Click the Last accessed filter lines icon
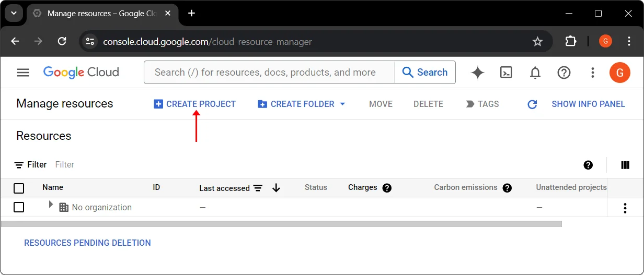644x275 pixels. tap(258, 188)
